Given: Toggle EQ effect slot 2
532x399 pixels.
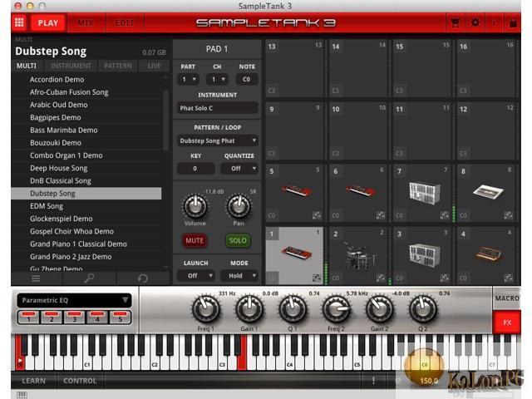Looking at the screenshot, I should [52, 317].
